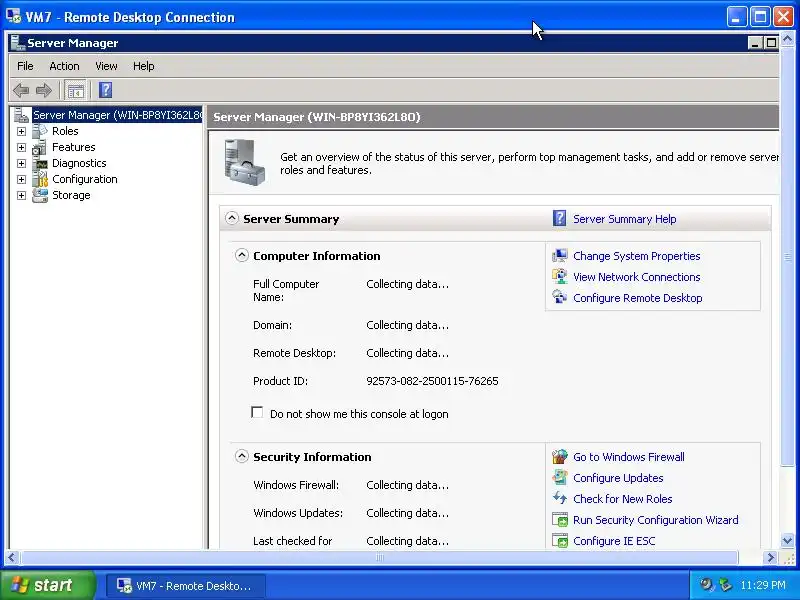Click the Run Security Configuration Wizard icon
Image resolution: width=800 pixels, height=600 pixels.
[560, 520]
